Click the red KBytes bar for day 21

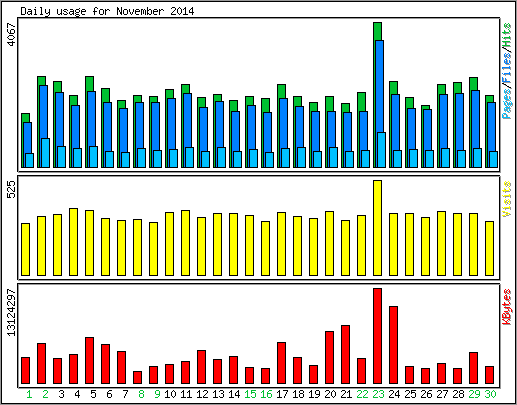[345, 355]
